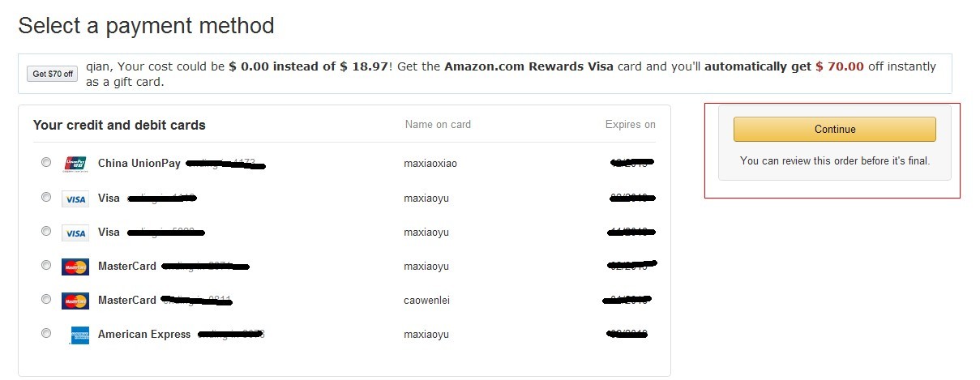
Task: Click the American Express card name label
Action: tap(144, 334)
